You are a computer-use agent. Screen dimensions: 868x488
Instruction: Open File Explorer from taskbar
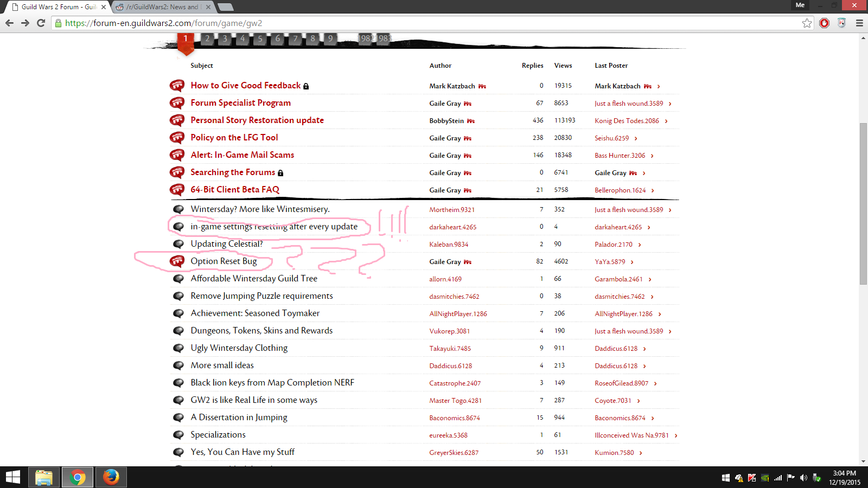tap(43, 477)
